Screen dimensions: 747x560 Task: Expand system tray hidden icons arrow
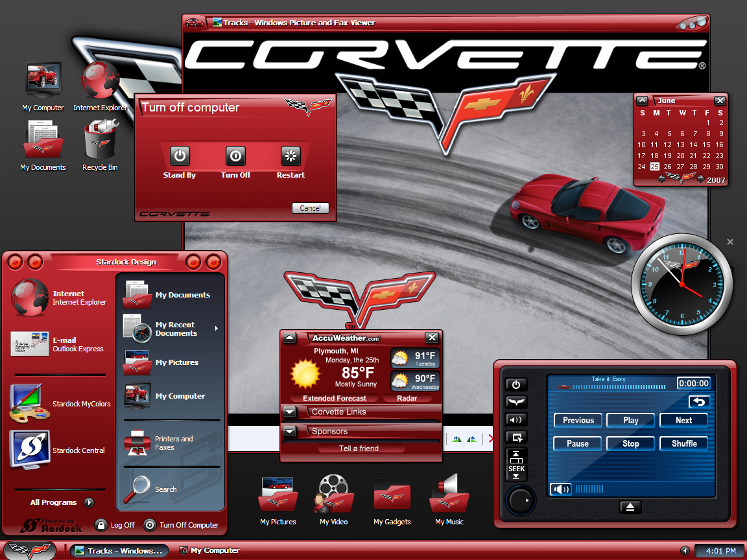click(x=685, y=550)
